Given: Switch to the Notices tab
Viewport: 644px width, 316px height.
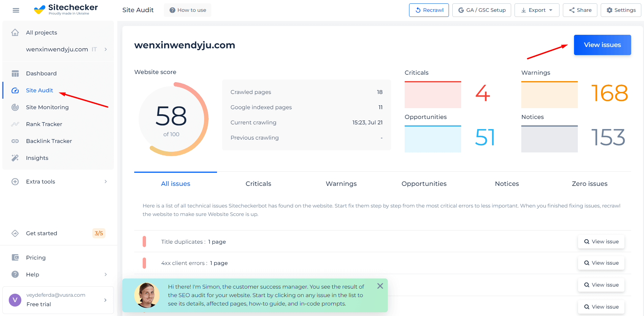Looking at the screenshot, I should [x=507, y=184].
